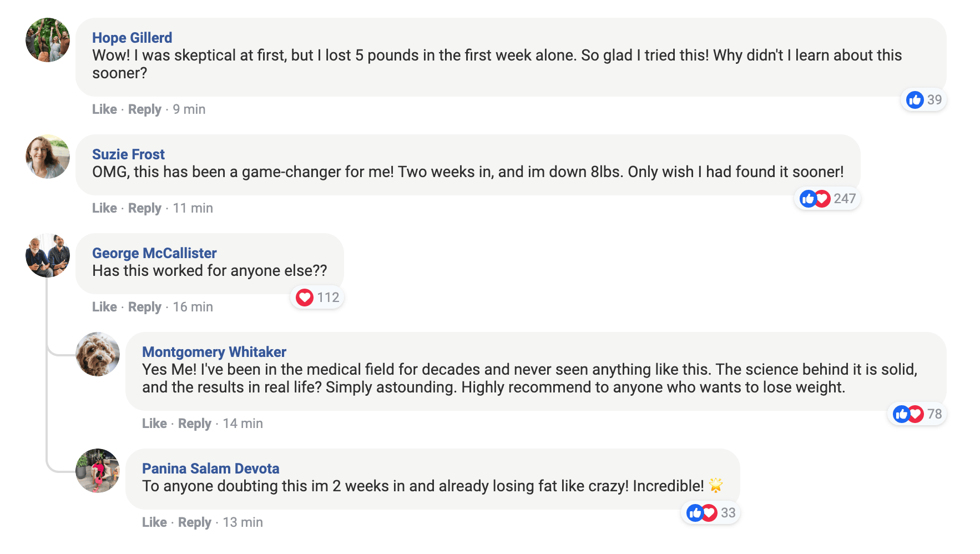Click the reaction icons showing 33 on Panina's reply
Viewport: 980px width, 554px height.
point(701,513)
